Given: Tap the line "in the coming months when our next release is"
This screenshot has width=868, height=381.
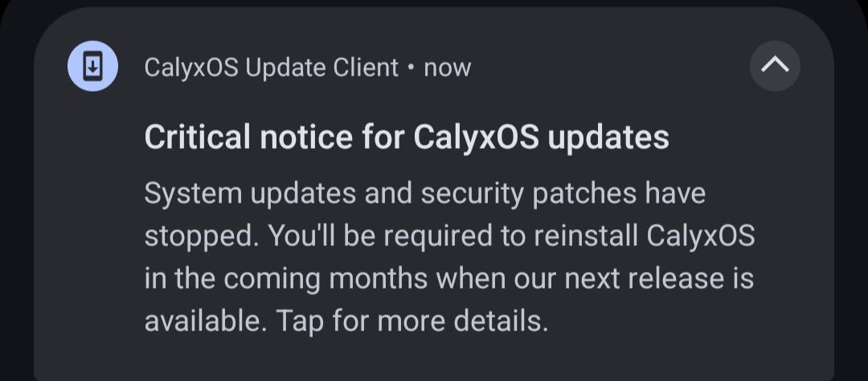Looking at the screenshot, I should [x=449, y=278].
